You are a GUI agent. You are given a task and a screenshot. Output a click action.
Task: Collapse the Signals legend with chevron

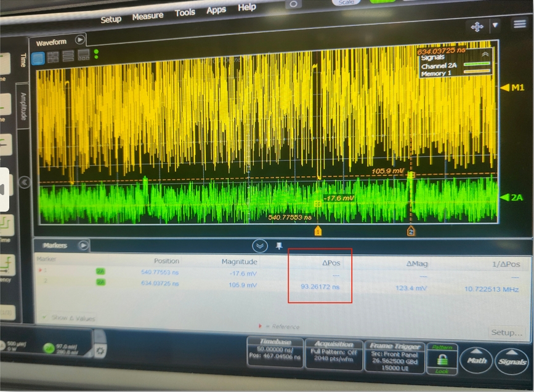[485, 55]
